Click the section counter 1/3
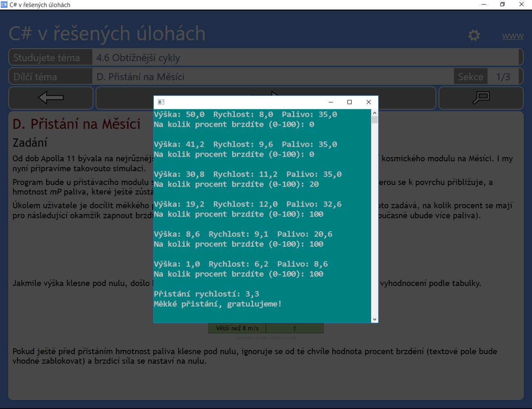Screen dimensions: 532x409 pos(503,77)
